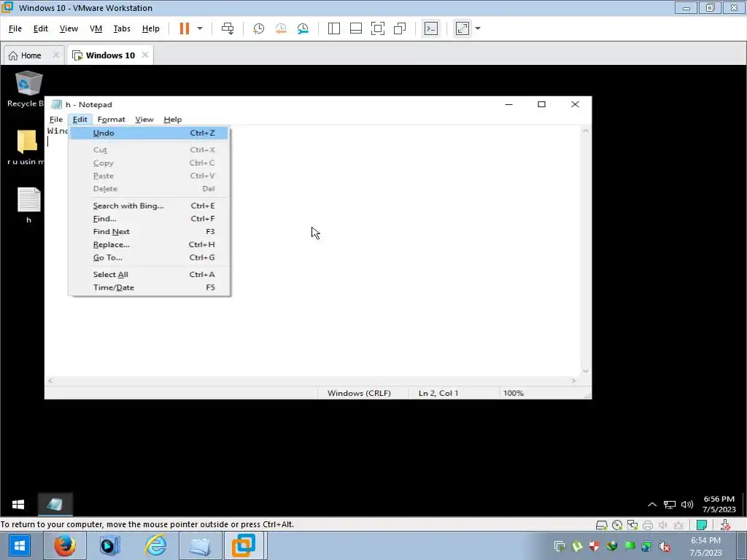
Task: Open VMware View menu
Action: click(x=69, y=28)
